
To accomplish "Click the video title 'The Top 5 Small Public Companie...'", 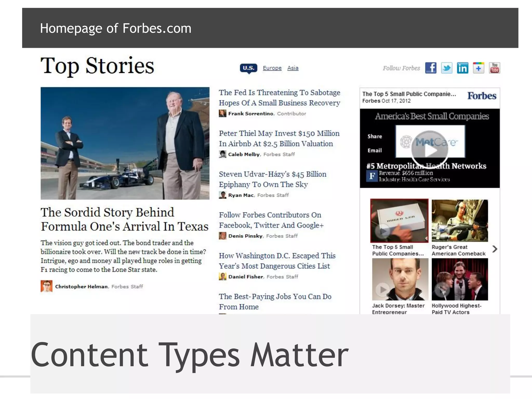I will click(409, 94).
